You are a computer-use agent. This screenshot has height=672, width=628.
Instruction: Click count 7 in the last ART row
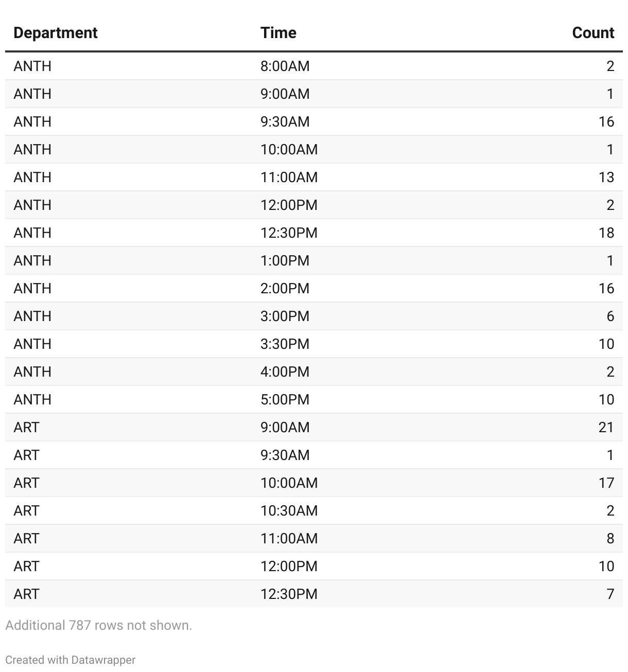pyautogui.click(x=610, y=594)
